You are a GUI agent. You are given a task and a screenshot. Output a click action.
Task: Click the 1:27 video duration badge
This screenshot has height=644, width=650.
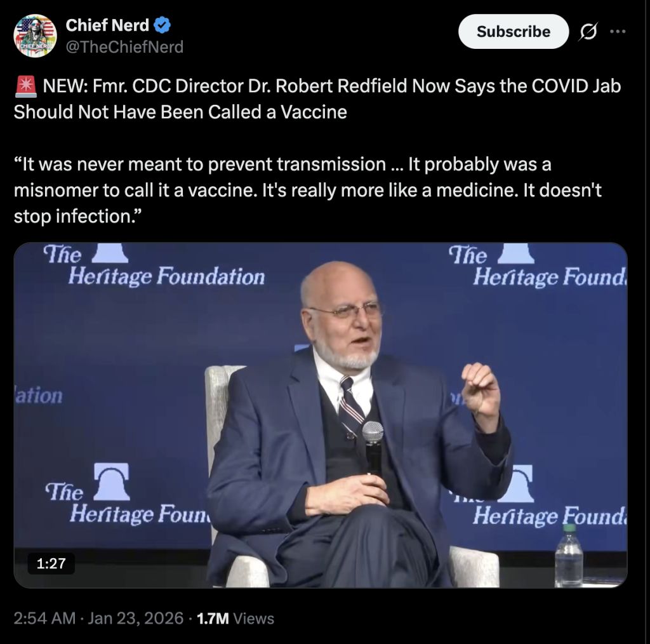(x=51, y=563)
